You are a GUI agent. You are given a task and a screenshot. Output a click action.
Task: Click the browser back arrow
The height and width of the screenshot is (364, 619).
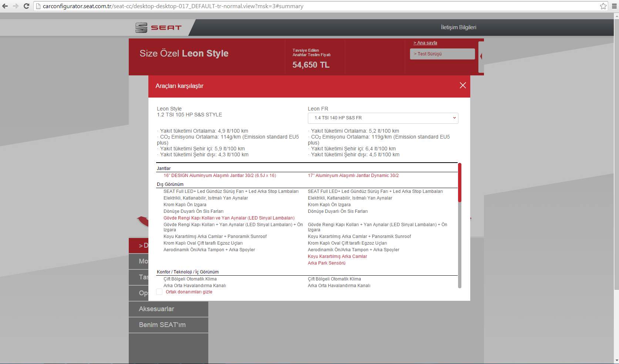tap(5, 6)
